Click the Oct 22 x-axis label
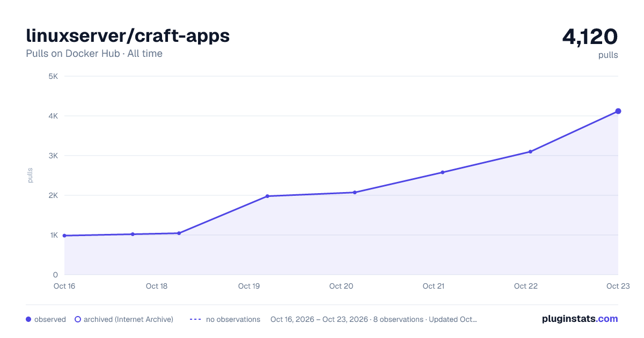Viewport: 644px width, 338px height. coord(526,286)
